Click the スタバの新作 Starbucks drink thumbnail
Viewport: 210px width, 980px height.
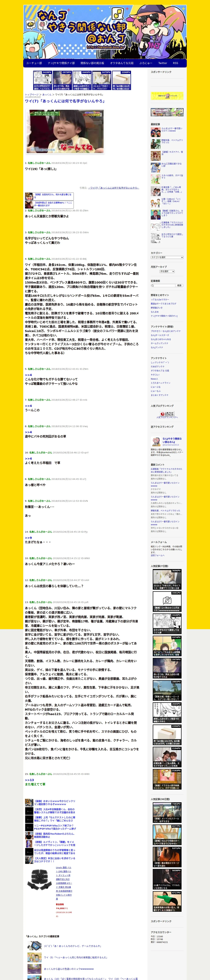156,179
